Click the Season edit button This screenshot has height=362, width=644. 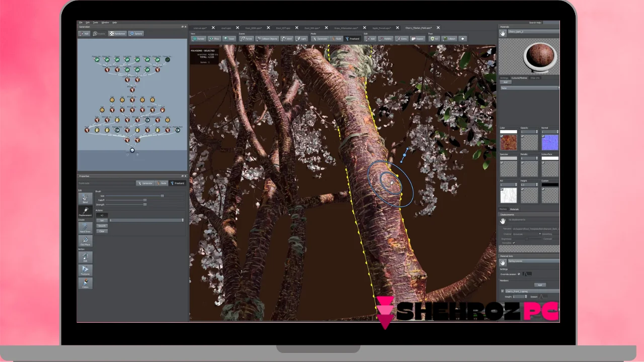click(x=418, y=38)
